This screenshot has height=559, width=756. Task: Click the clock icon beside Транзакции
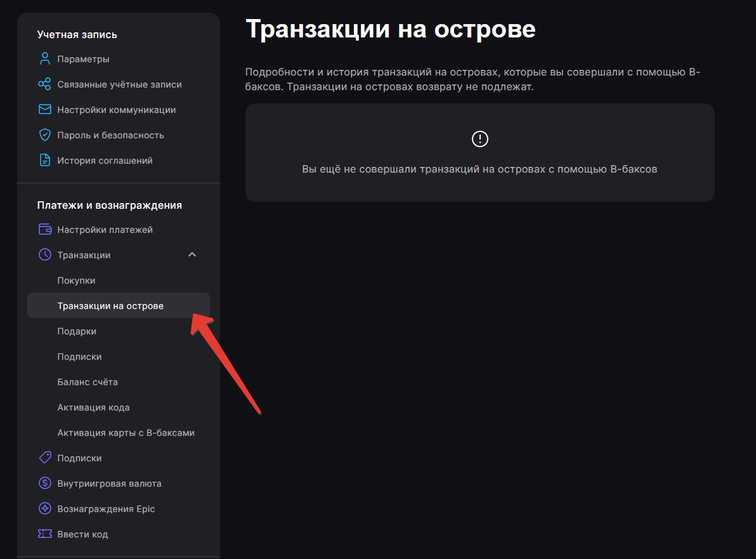click(44, 255)
